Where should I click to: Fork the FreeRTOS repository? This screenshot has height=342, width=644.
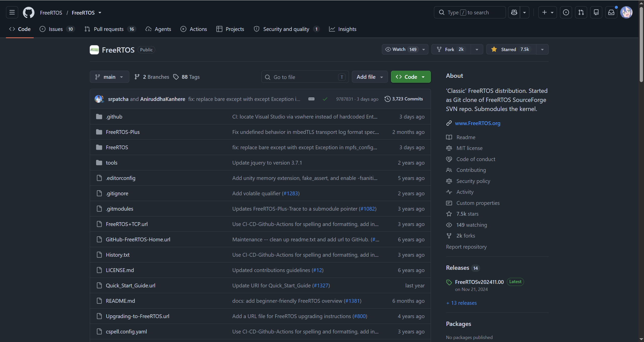pos(451,49)
